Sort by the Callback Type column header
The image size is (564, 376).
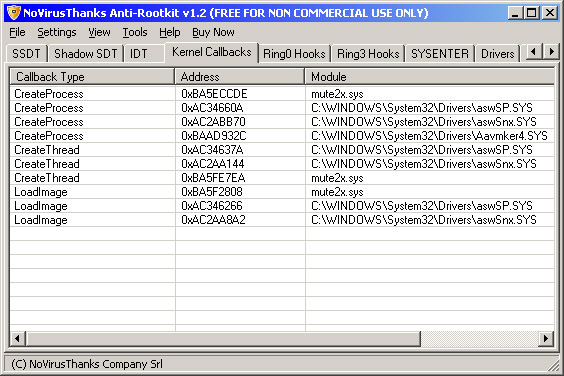92,77
